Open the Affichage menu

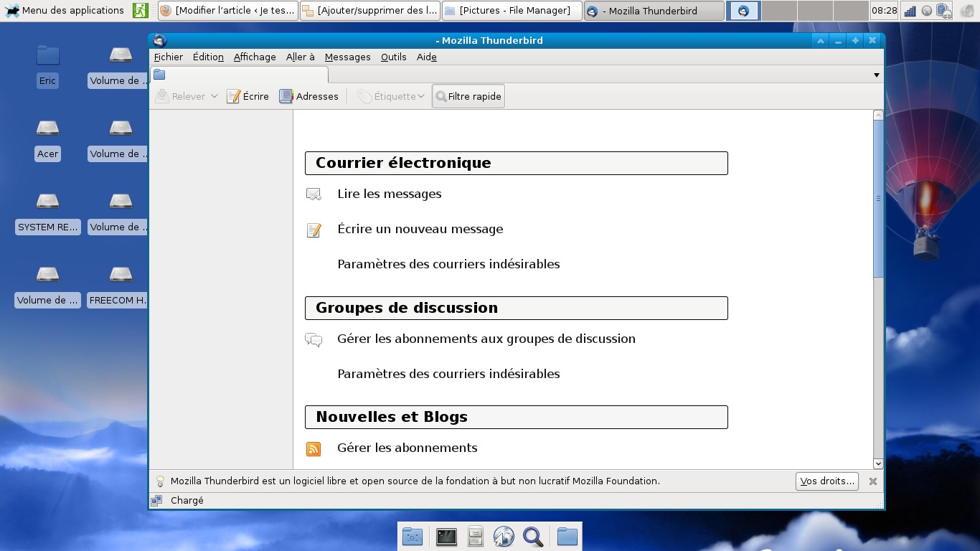[255, 57]
